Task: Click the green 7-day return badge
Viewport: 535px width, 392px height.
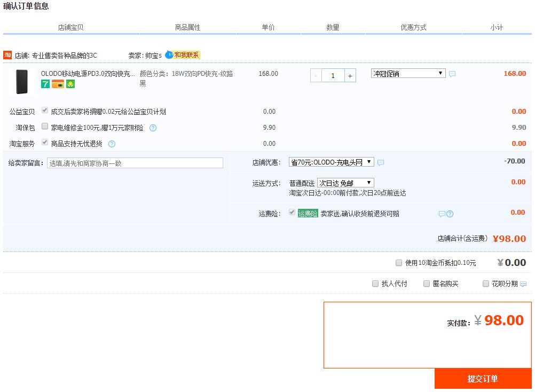Action: [x=45, y=84]
